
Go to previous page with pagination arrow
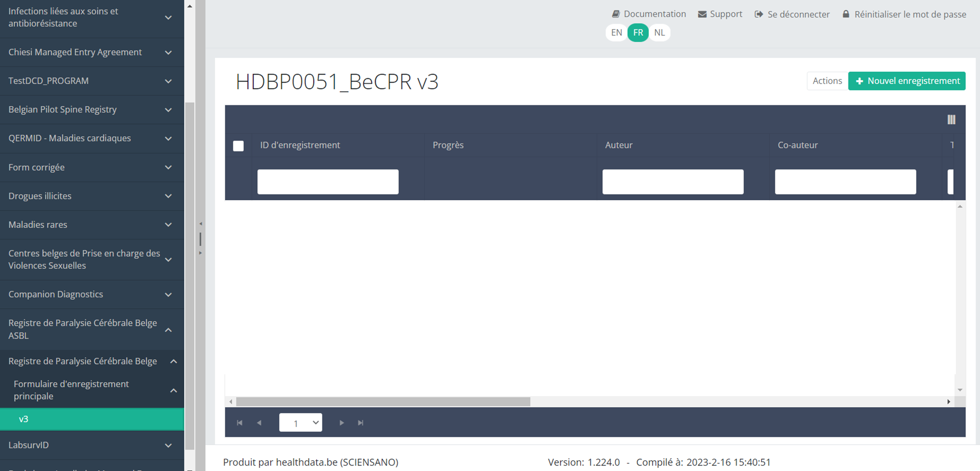(259, 423)
